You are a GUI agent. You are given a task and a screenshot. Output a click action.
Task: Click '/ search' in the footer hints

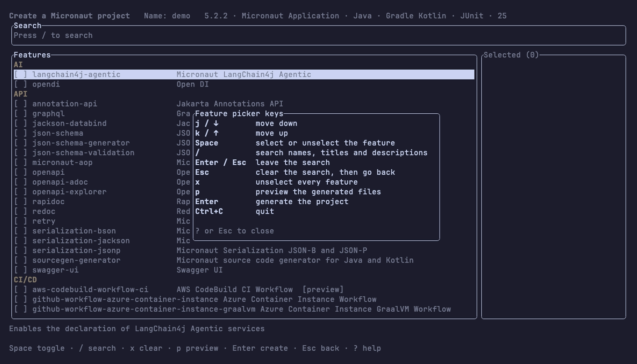click(97, 348)
